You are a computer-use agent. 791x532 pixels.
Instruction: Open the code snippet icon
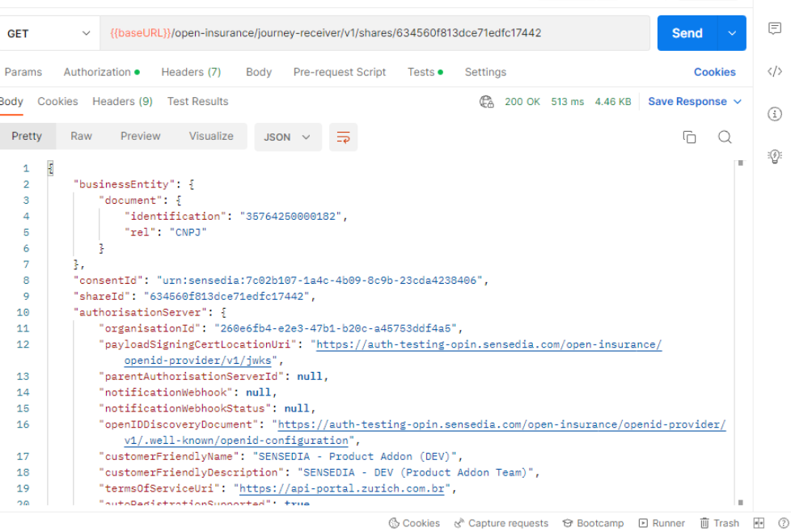tap(774, 71)
